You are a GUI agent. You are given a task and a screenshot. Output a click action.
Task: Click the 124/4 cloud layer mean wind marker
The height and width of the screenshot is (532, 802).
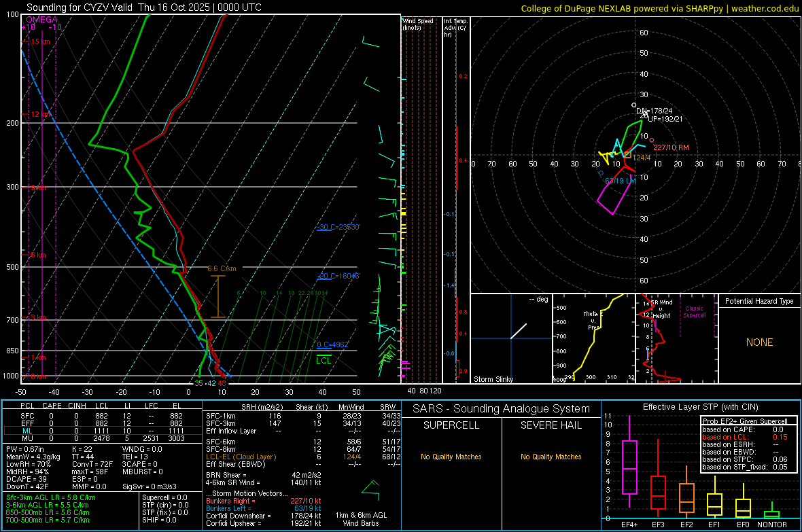[627, 154]
